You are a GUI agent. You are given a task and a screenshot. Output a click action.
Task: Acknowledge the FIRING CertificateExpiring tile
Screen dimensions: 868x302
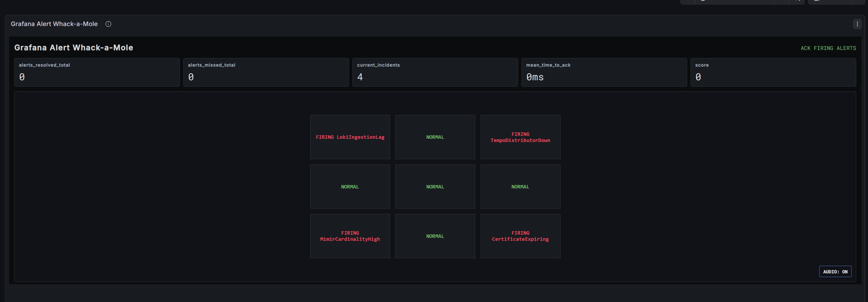(520, 236)
